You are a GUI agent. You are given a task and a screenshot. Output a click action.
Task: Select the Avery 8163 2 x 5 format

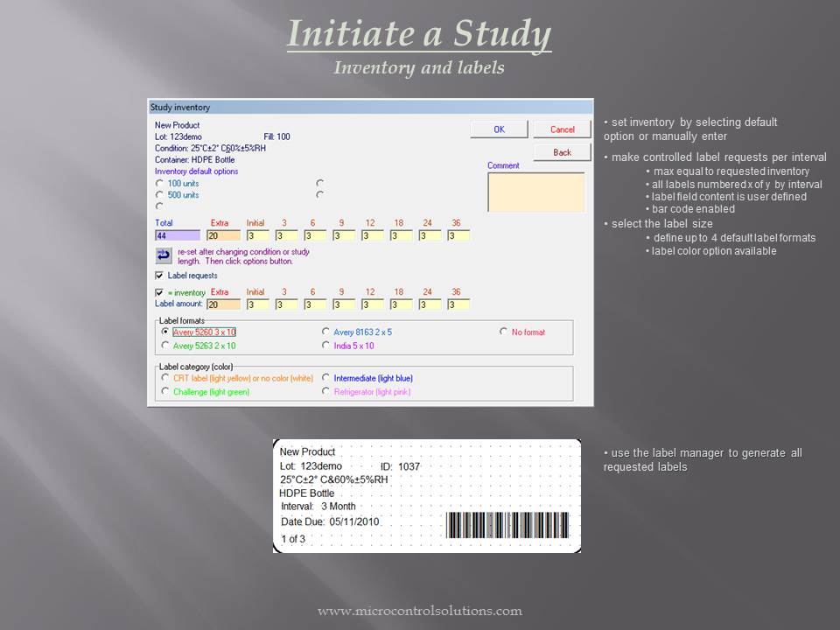(327, 332)
